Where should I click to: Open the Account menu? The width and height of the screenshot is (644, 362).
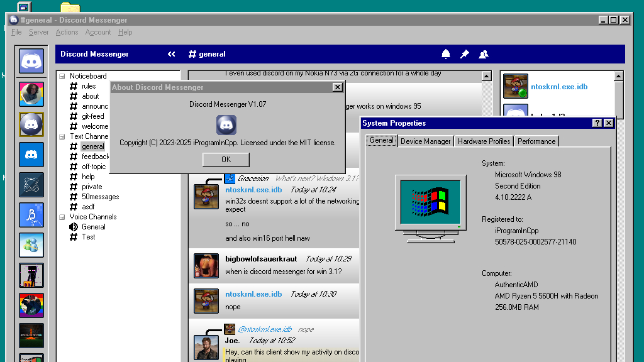(97, 32)
